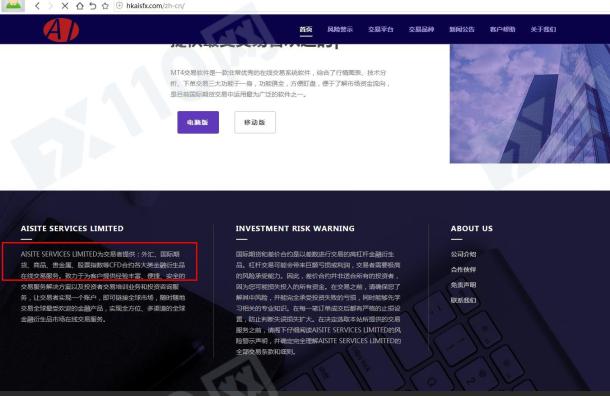Click the undo/restore arrow icon in toolbar
The width and height of the screenshot is (610, 396).
point(93,6)
